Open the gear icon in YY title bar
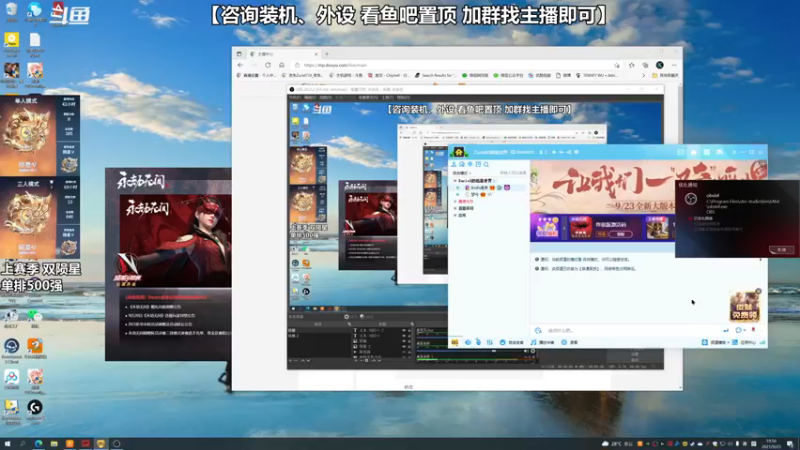Image resolution: width=800 pixels, height=450 pixels. (577, 152)
